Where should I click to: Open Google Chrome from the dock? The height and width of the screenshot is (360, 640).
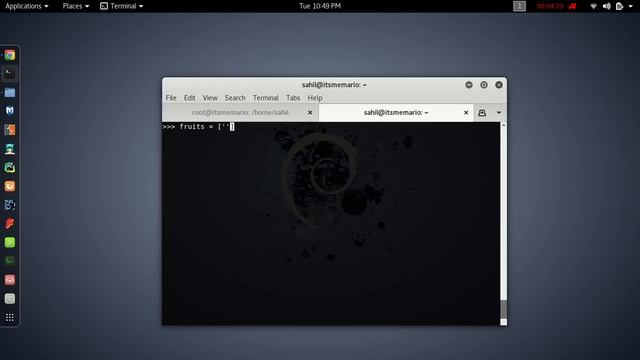[x=10, y=55]
